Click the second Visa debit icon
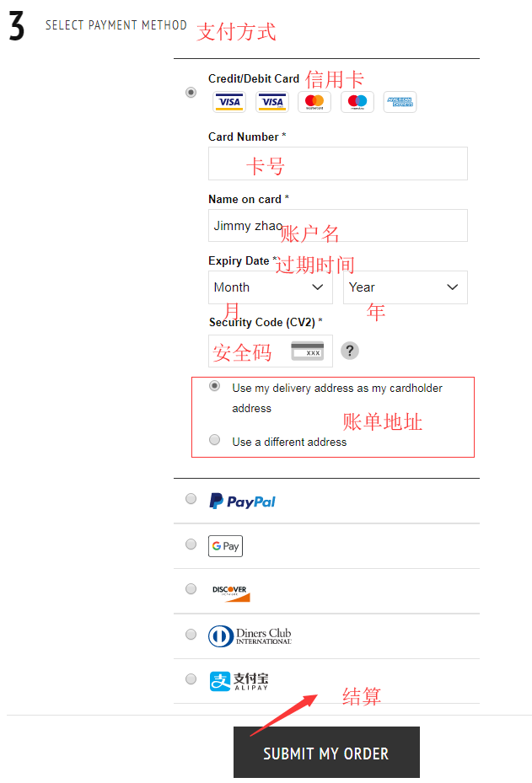This screenshot has height=783, width=532. tap(272, 102)
